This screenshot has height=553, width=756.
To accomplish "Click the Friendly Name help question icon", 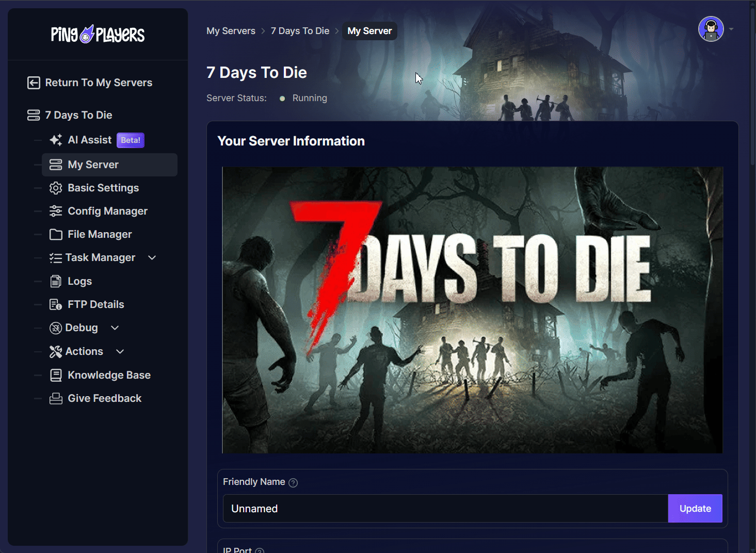I will pyautogui.click(x=293, y=482).
